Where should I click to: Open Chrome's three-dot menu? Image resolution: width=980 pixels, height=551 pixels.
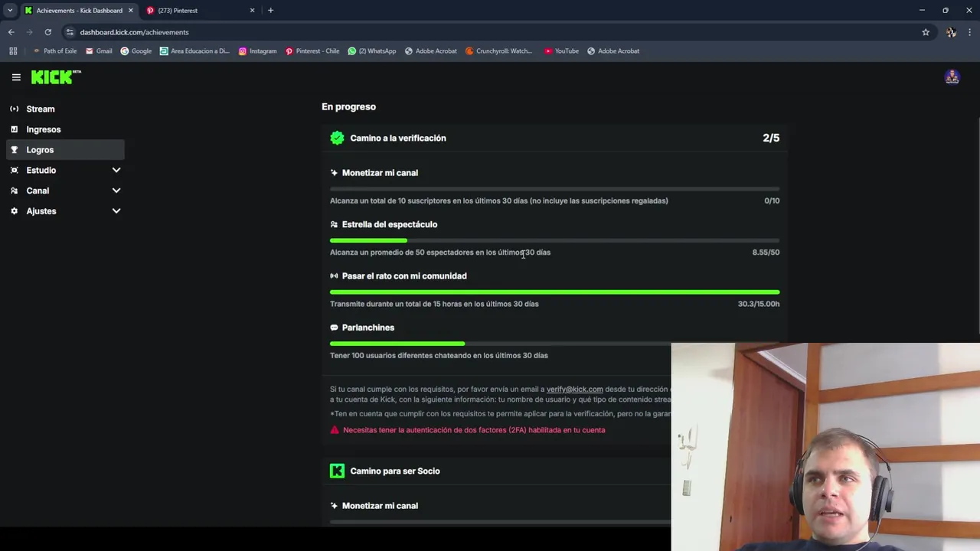click(x=970, y=32)
